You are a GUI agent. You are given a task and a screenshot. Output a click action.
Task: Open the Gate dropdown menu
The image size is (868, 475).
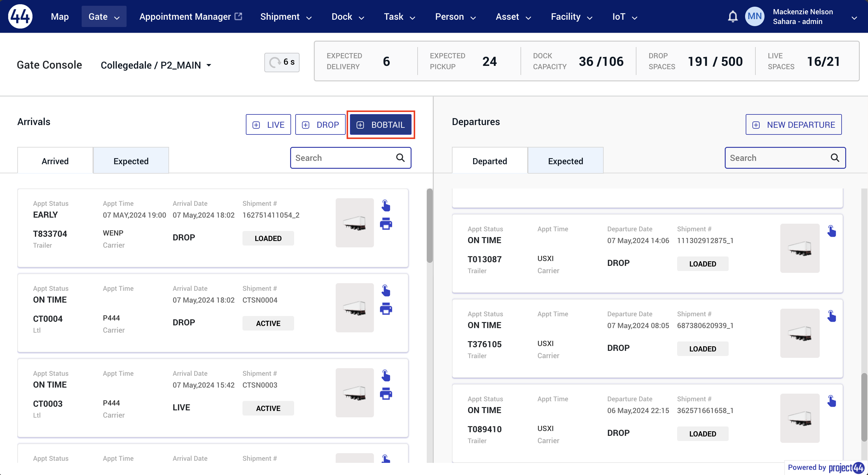click(x=104, y=16)
